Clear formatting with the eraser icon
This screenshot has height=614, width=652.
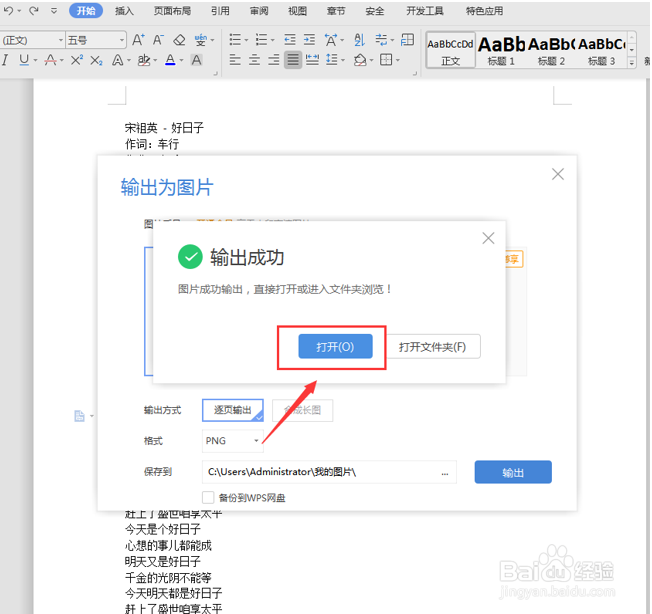[x=179, y=40]
